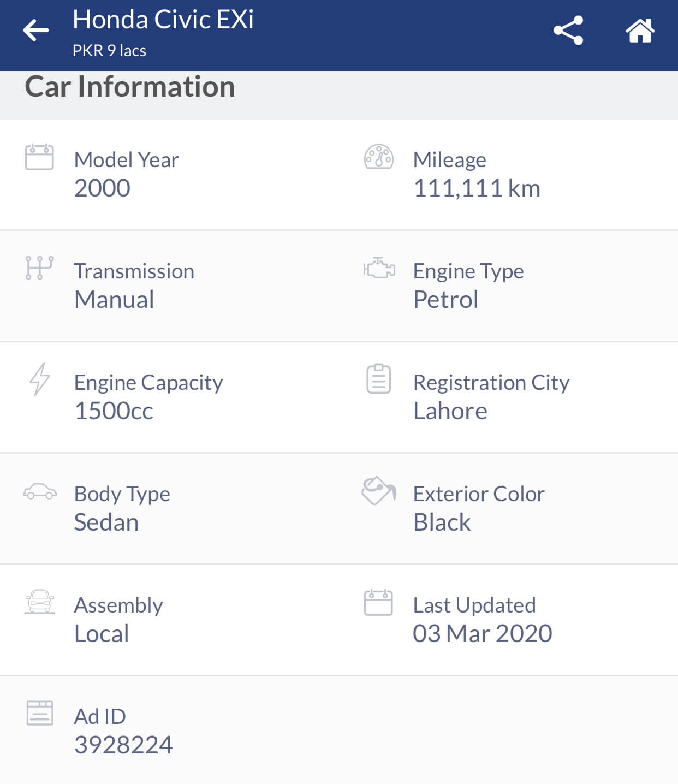678x784 pixels.
Task: Select the Honda Civic EXi title
Action: pos(163,20)
